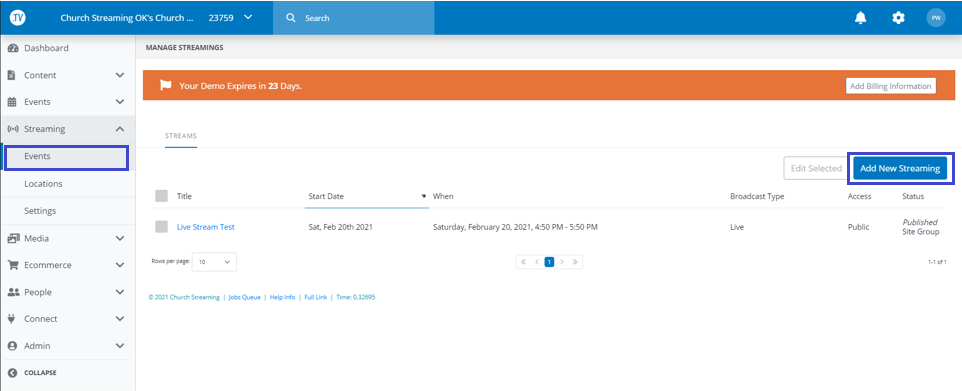Image resolution: width=962 pixels, height=391 pixels.
Task: Go to previous page of results
Action: pyautogui.click(x=537, y=261)
